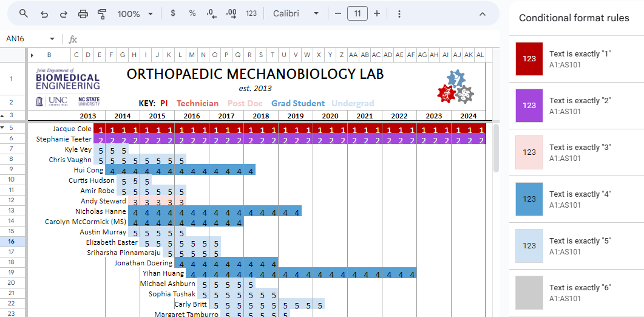The width and height of the screenshot is (644, 317).
Task: Click the gray format preview swatch
Action: coord(529,292)
